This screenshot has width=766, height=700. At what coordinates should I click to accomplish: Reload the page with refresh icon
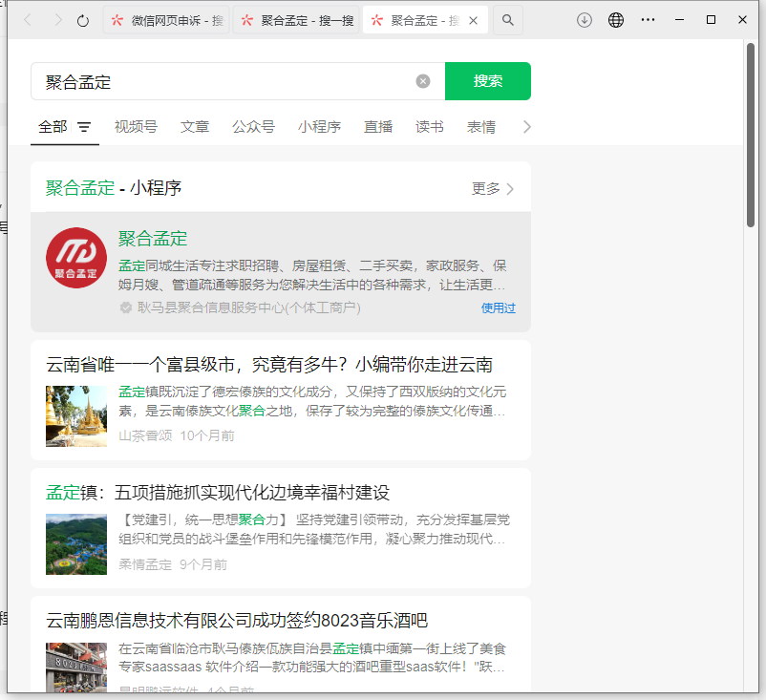(x=83, y=20)
